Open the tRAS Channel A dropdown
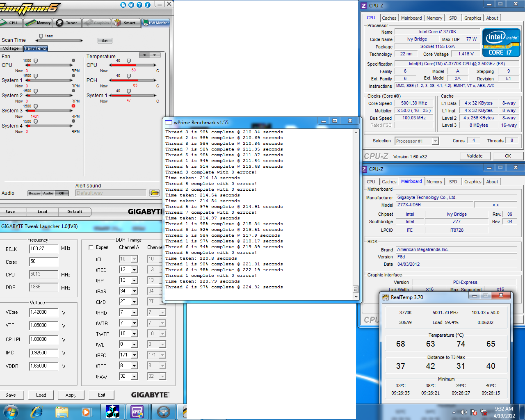 pyautogui.click(x=134, y=291)
